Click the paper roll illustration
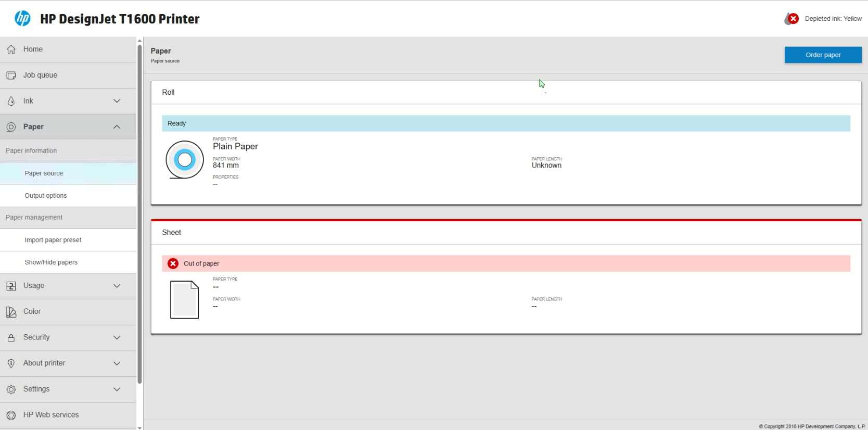This screenshot has width=868, height=430. (184, 160)
